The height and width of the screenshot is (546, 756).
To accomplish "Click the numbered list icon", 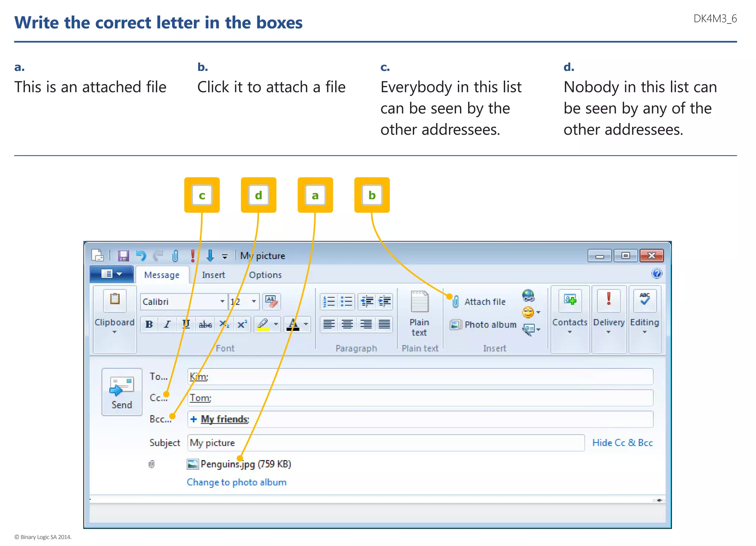I will (329, 301).
